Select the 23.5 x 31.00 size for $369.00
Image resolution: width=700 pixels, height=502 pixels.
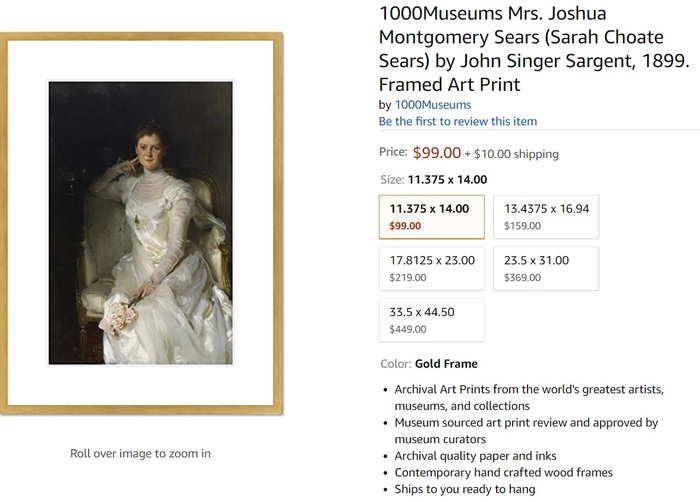547,268
